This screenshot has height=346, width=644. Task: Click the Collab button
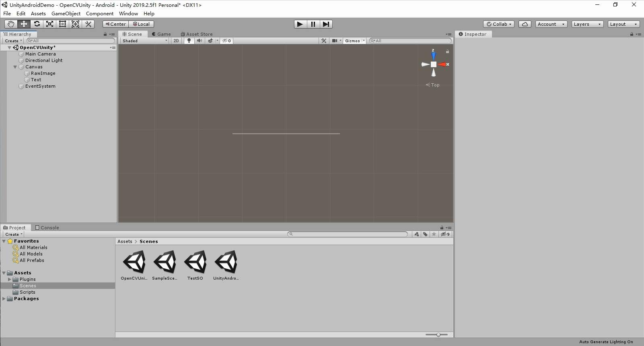(x=499, y=24)
